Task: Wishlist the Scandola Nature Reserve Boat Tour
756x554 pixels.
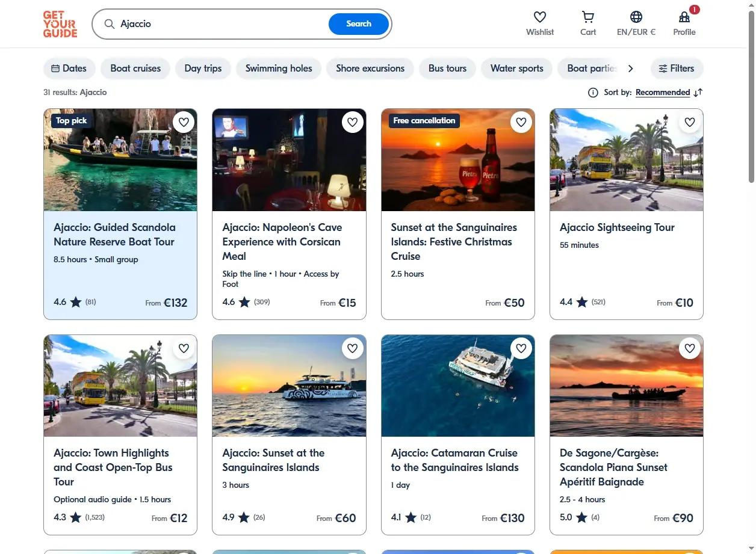Action: click(184, 122)
